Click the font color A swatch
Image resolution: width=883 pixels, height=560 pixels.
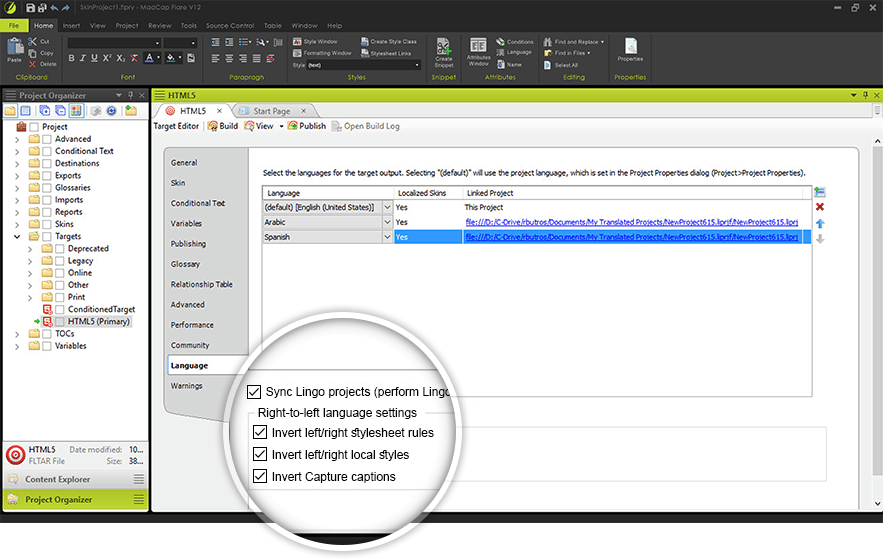point(149,58)
